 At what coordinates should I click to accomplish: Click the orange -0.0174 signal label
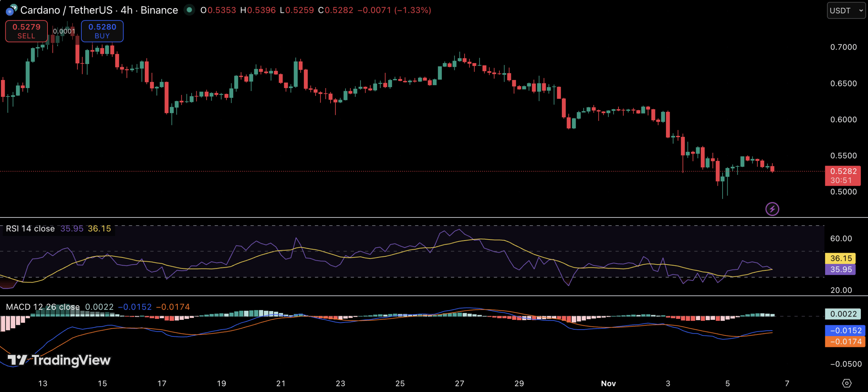click(x=845, y=342)
